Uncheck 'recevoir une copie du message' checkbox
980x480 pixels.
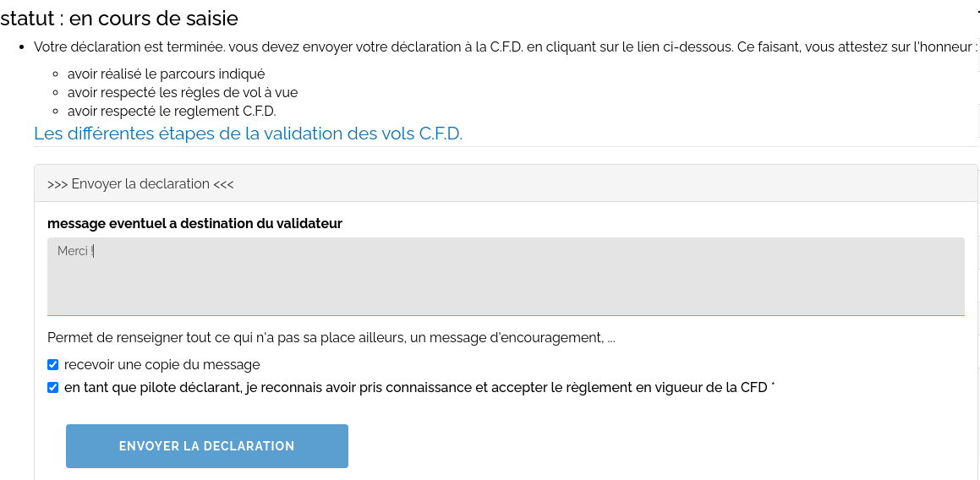52,365
